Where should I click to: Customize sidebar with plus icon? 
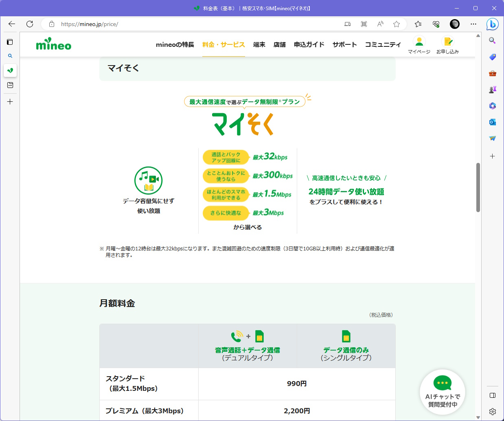pyautogui.click(x=493, y=156)
